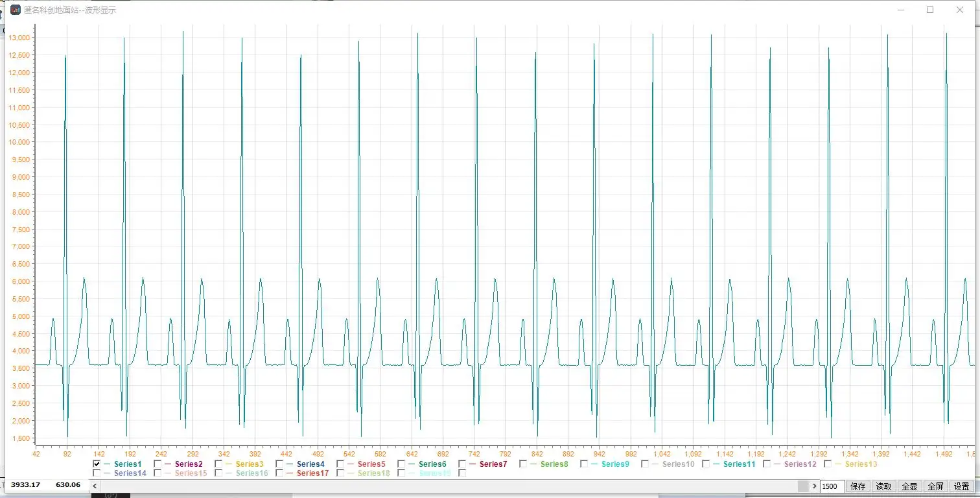Check the Series5 box

[x=340, y=464]
